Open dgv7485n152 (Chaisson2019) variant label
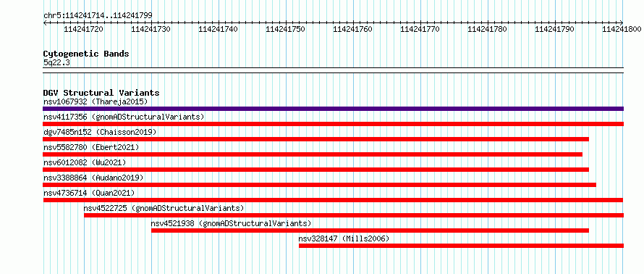 100,132
